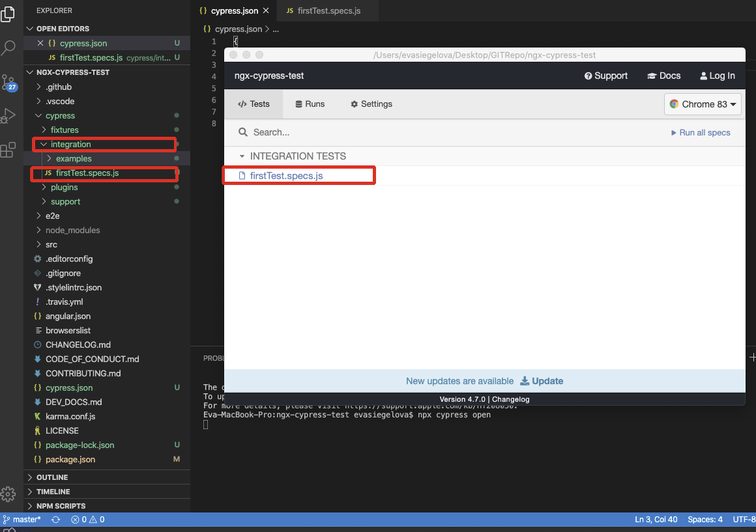The height and width of the screenshot is (532, 756).
Task: Click the sync changes icon in status bar
Action: pyautogui.click(x=56, y=520)
